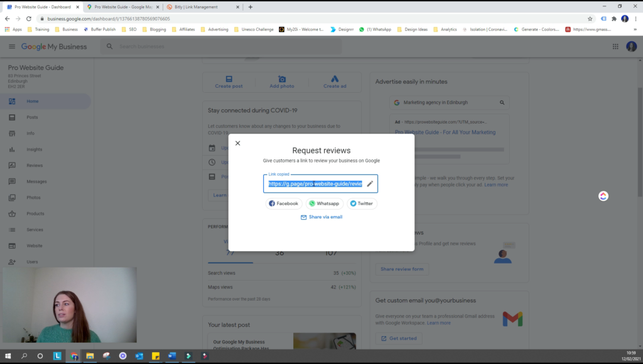Image resolution: width=643 pixels, height=364 pixels.
Task: Open the Affiliates bookmarks folder
Action: [183, 29]
